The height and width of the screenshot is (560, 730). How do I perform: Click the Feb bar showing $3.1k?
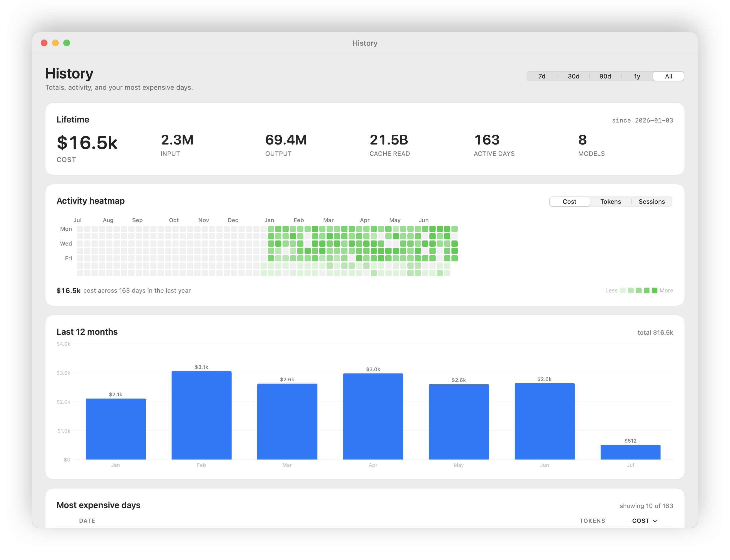click(x=201, y=415)
